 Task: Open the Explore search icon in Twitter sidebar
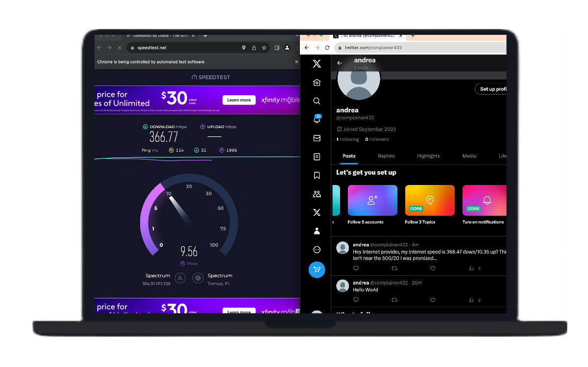pos(317,101)
